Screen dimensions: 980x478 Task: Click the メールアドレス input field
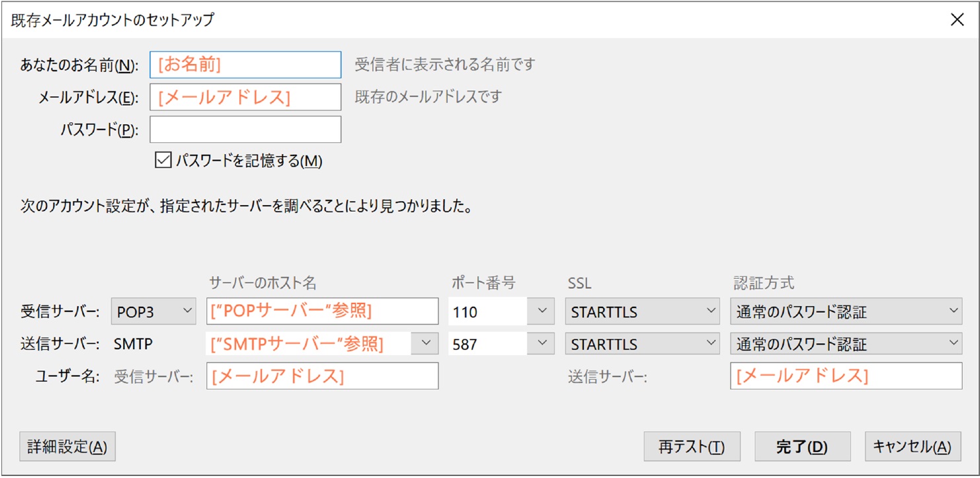[246, 97]
